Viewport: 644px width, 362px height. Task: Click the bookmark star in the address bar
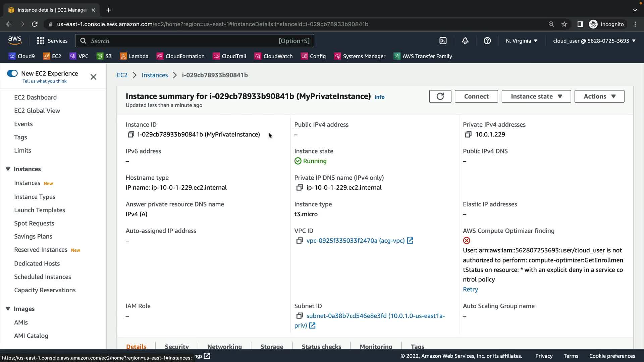564,24
